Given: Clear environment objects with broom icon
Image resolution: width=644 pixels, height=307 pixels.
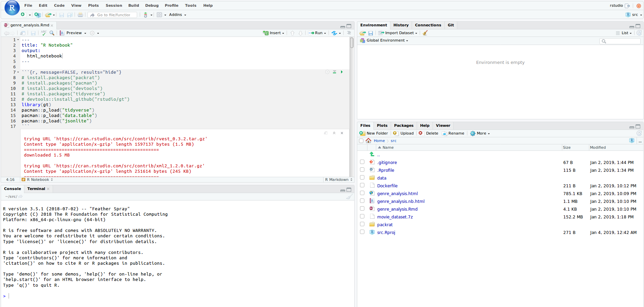Looking at the screenshot, I should tap(425, 33).
